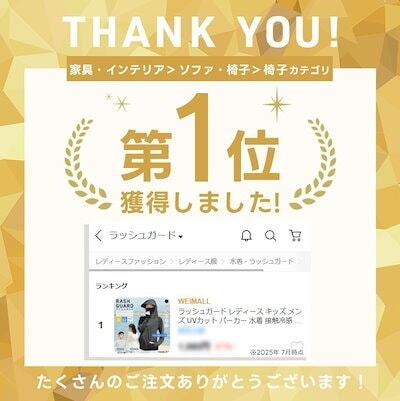This screenshot has width=400, height=401.
Task: Click the large gold sparkle star
Action: point(276,105)
